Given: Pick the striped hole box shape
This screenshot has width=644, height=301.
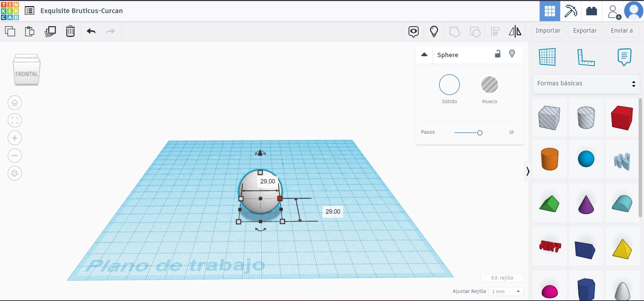Looking at the screenshot, I should 549,118.
